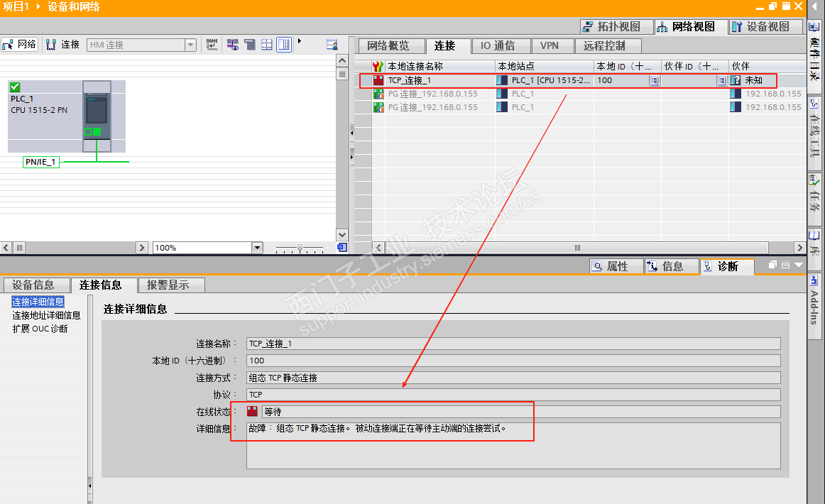The image size is (825, 504).
Task: Open the 属性 properties tab
Action: pos(617,266)
